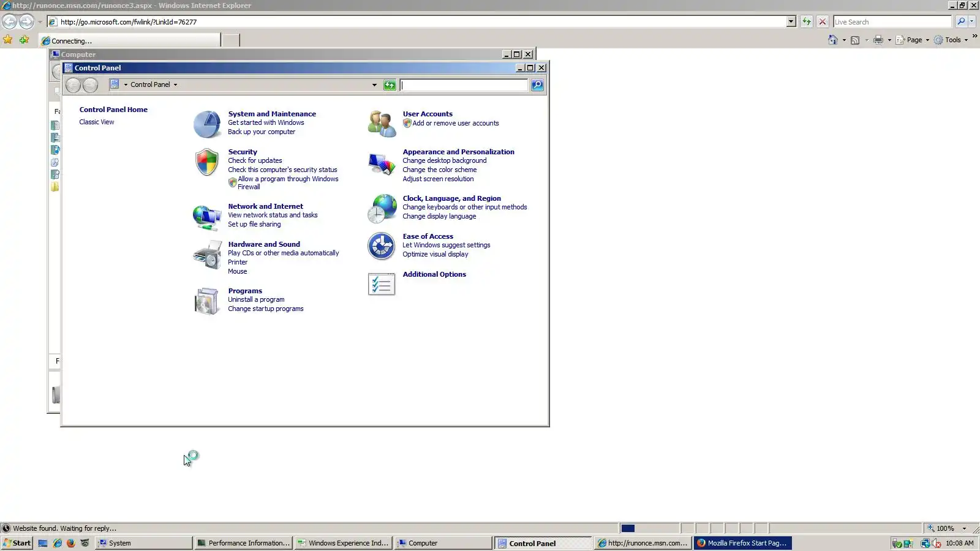Go forward in the Control Panel window
This screenshot has width=980, height=551.
click(x=90, y=85)
